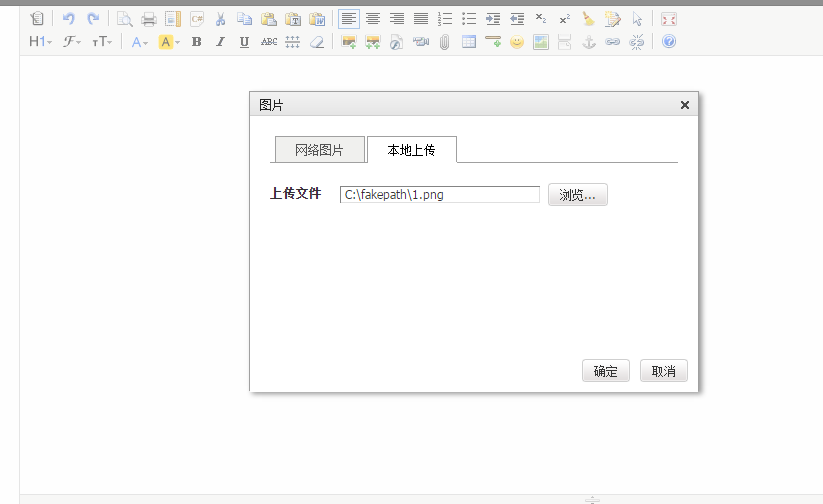Justify text fully
This screenshot has width=823, height=504.
(421, 19)
